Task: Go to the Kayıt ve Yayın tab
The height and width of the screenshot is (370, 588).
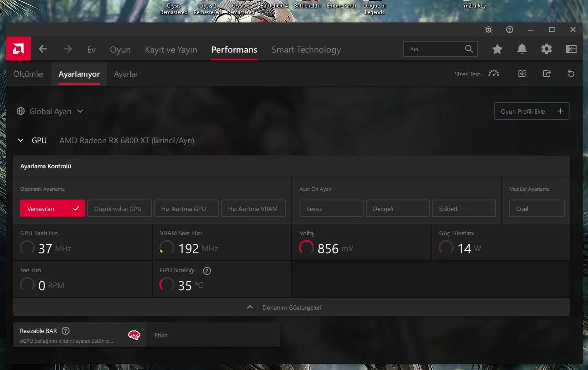Action: [x=171, y=50]
